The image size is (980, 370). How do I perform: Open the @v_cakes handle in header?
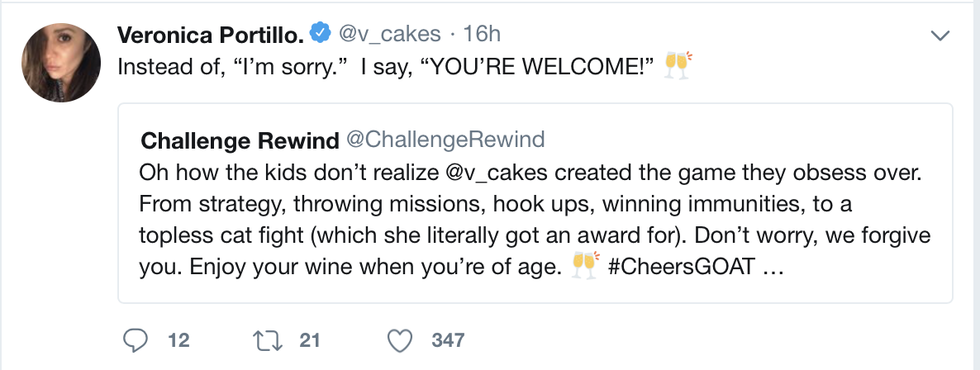coord(389,34)
